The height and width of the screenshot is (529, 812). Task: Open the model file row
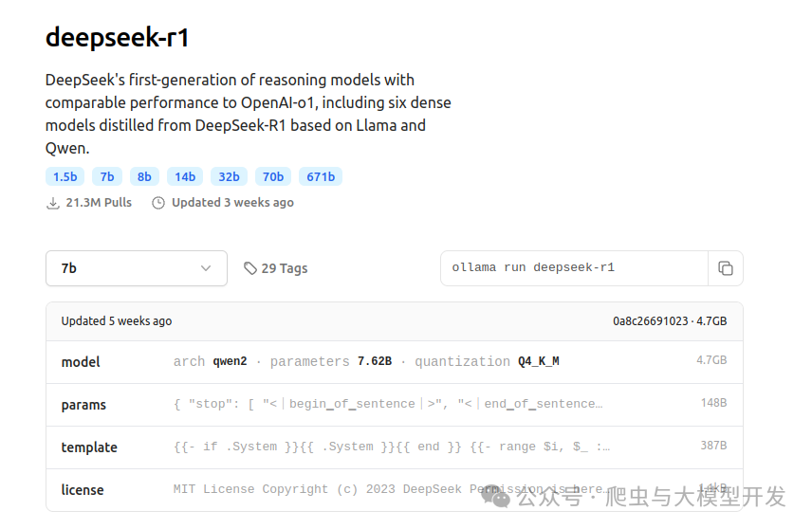(395, 362)
